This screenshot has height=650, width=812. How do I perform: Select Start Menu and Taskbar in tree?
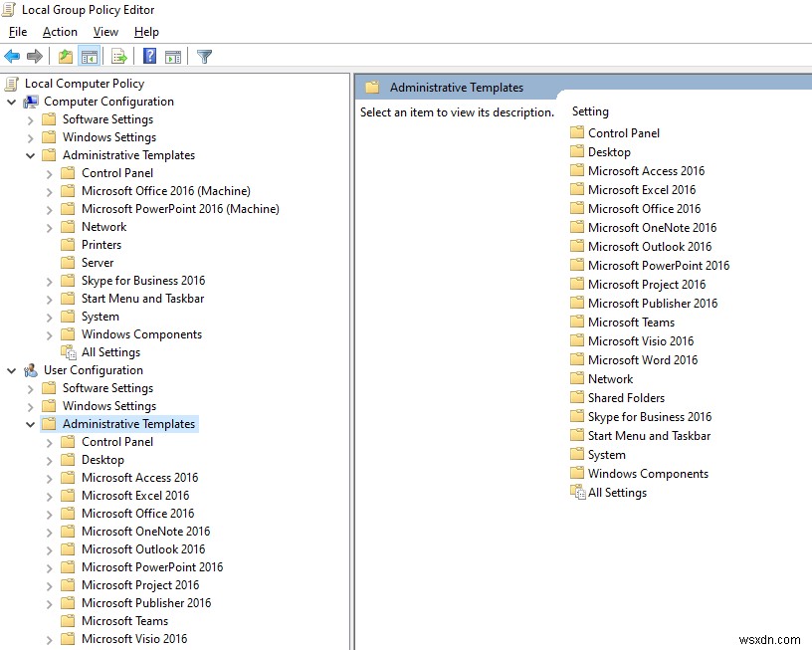[143, 299]
